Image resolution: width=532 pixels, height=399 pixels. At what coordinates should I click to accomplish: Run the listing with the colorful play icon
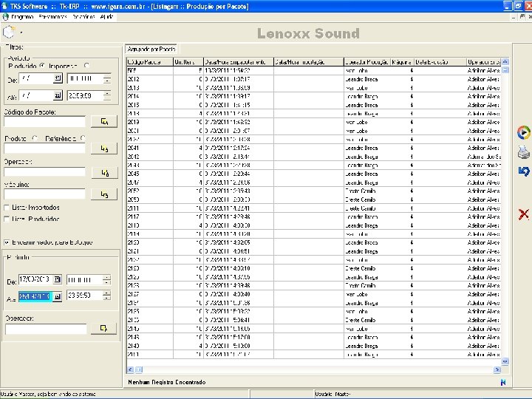point(524,132)
